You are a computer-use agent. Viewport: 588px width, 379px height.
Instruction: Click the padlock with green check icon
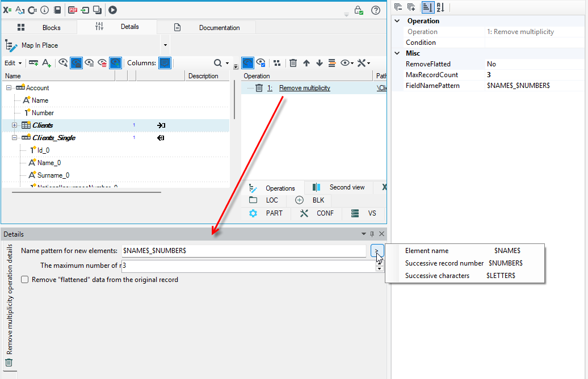(x=359, y=10)
